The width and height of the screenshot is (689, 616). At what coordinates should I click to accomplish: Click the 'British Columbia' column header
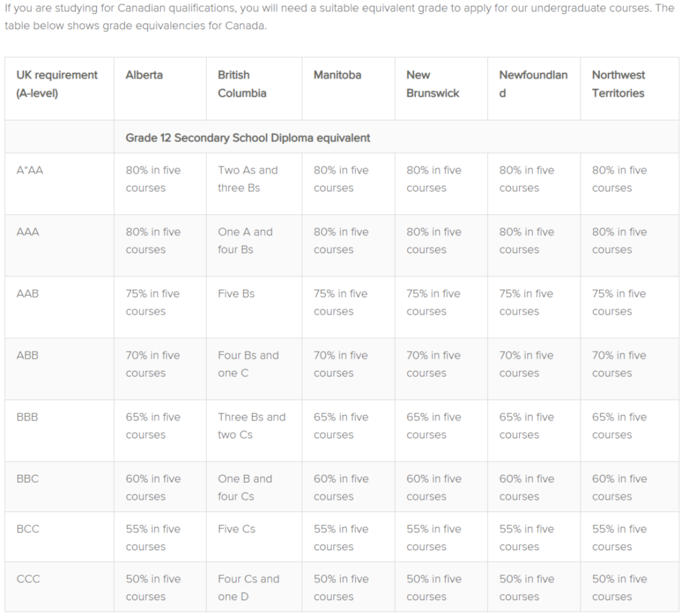pos(254,88)
